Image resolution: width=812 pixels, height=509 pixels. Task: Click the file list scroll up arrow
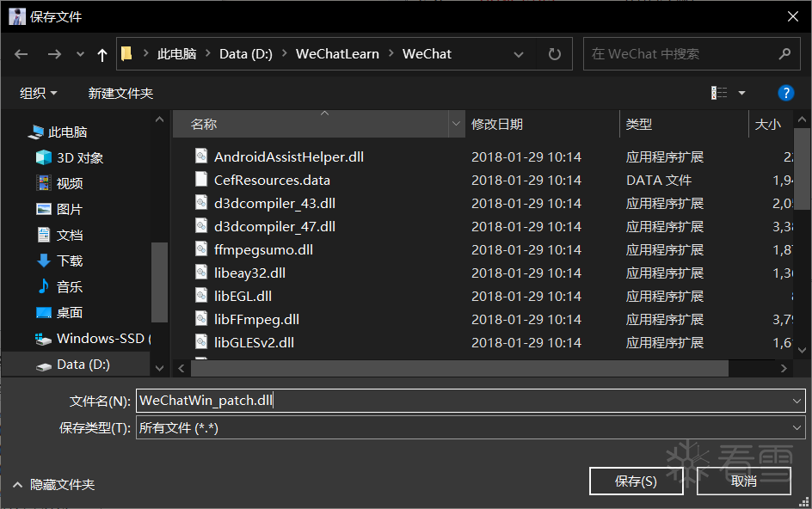pyautogui.click(x=803, y=120)
